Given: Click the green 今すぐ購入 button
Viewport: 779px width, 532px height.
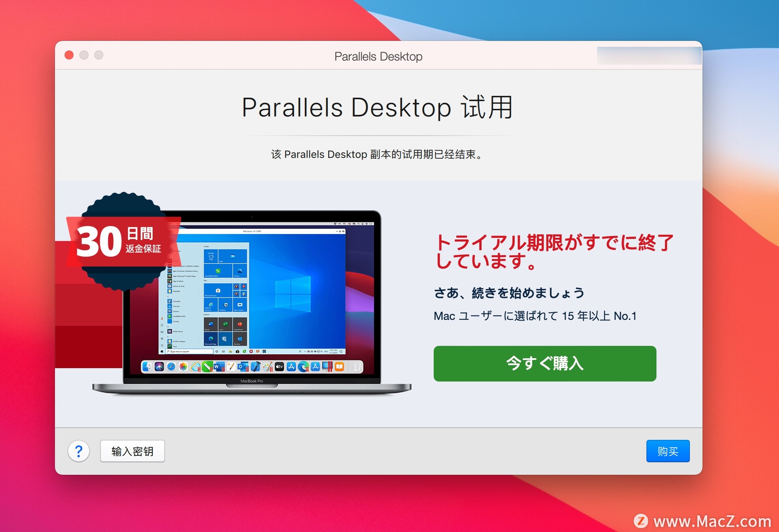Looking at the screenshot, I should (544, 363).
